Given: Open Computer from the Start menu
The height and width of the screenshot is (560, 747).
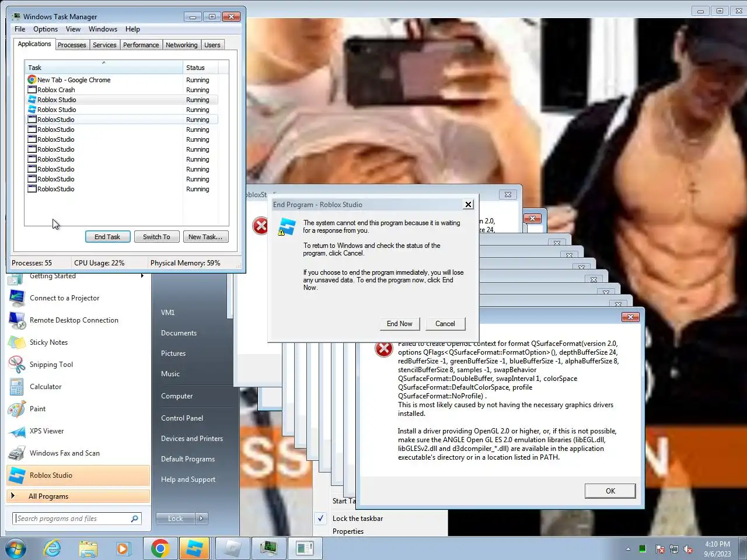Looking at the screenshot, I should point(177,396).
